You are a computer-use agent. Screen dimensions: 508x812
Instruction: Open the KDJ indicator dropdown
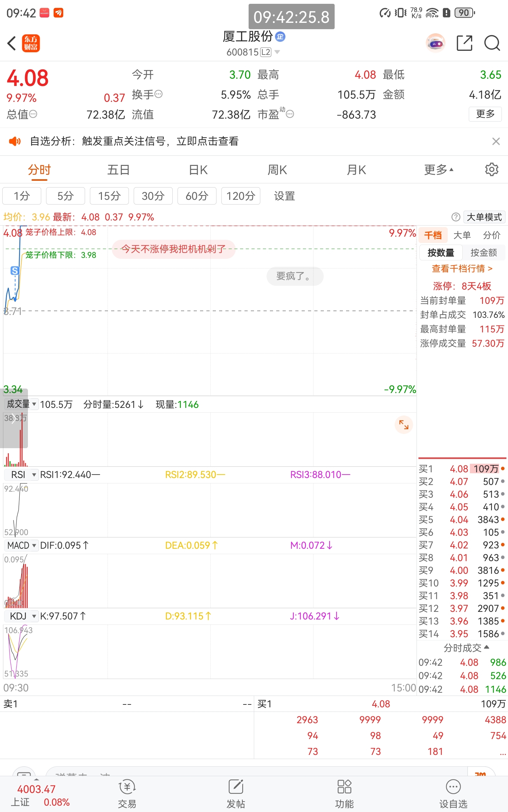[x=21, y=616]
